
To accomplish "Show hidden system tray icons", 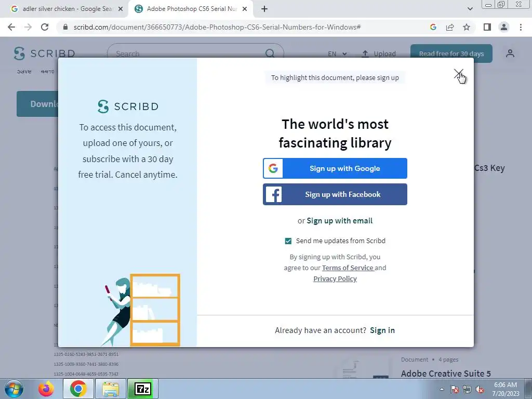I will [442, 389].
